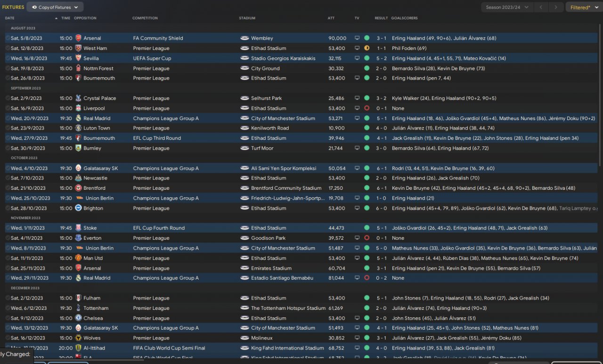Click the Newcastle club badge
This screenshot has width=603, height=364.
[x=78, y=178]
